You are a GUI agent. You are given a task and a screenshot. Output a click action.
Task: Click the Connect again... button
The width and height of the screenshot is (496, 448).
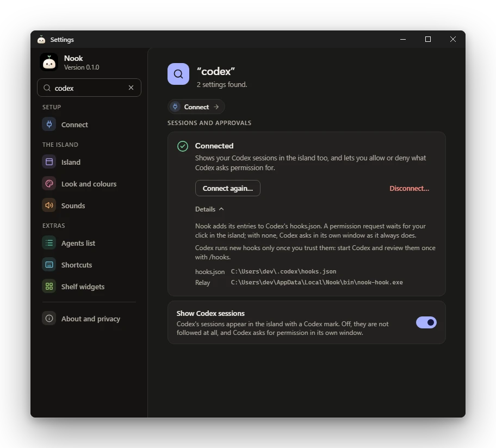pos(228,188)
